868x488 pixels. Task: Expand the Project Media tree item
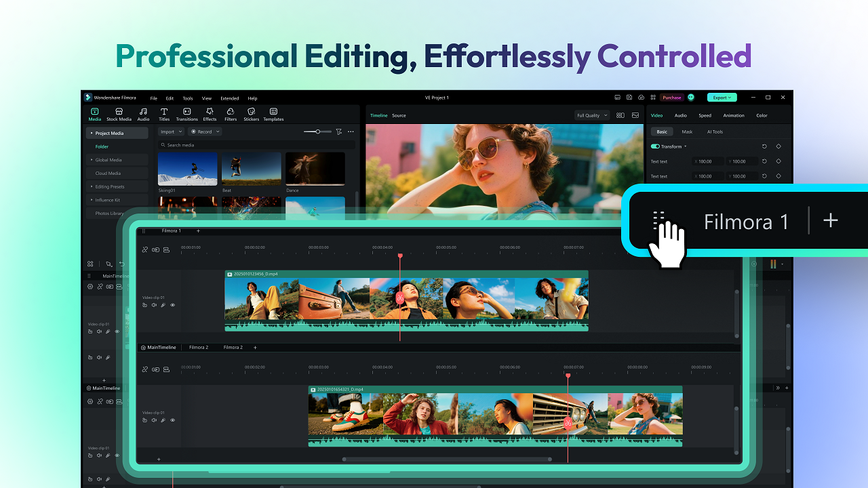point(92,133)
